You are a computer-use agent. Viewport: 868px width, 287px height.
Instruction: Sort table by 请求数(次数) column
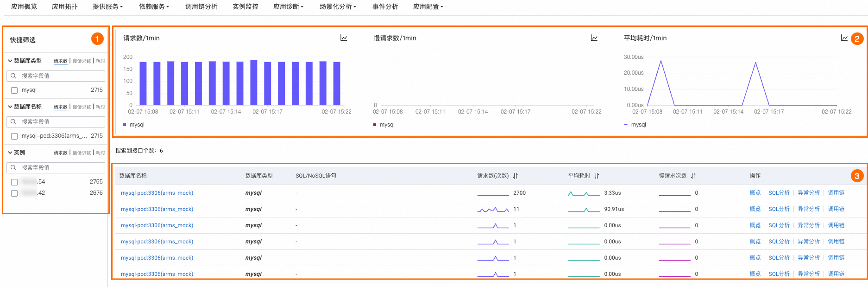(x=516, y=176)
